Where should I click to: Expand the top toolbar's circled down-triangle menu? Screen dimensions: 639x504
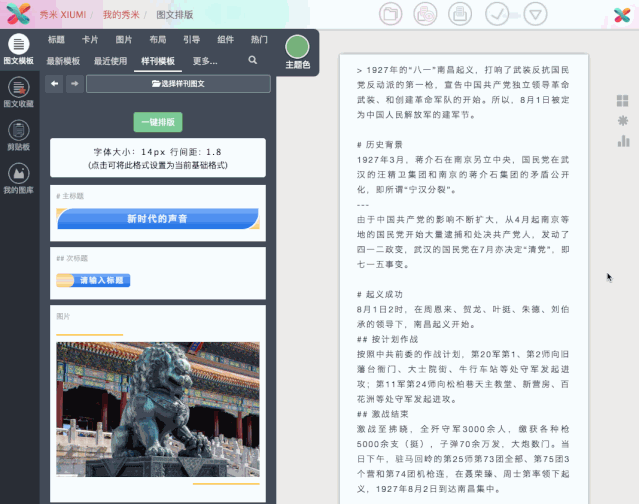click(x=535, y=14)
